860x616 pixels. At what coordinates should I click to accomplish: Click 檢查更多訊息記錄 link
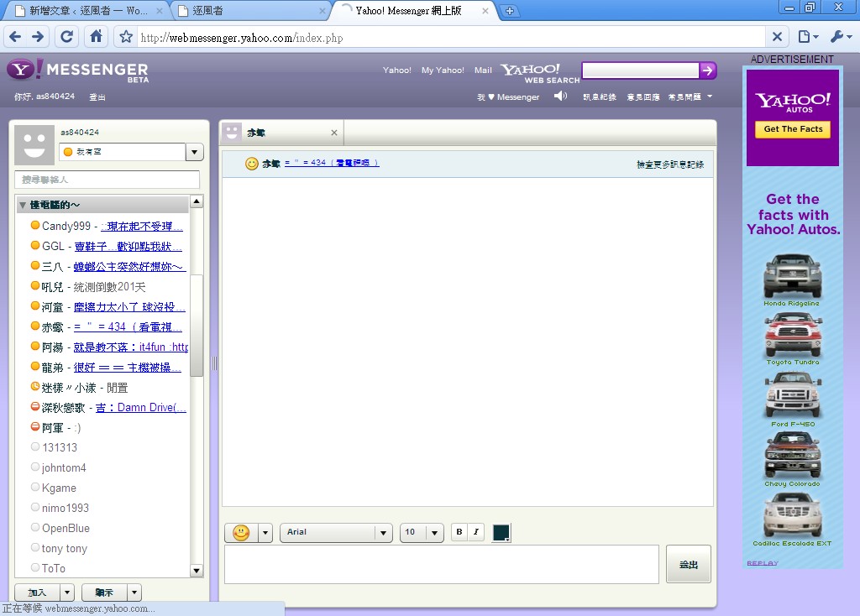669,164
